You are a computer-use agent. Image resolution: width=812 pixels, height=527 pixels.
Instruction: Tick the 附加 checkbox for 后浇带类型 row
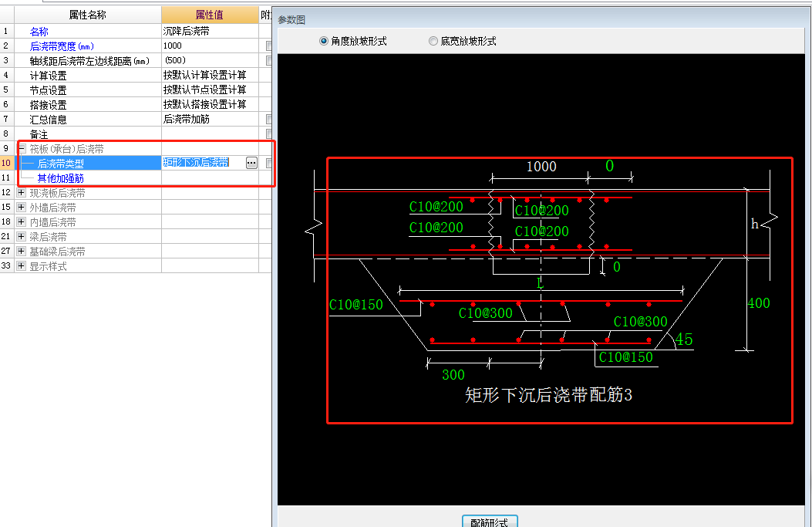coord(269,164)
